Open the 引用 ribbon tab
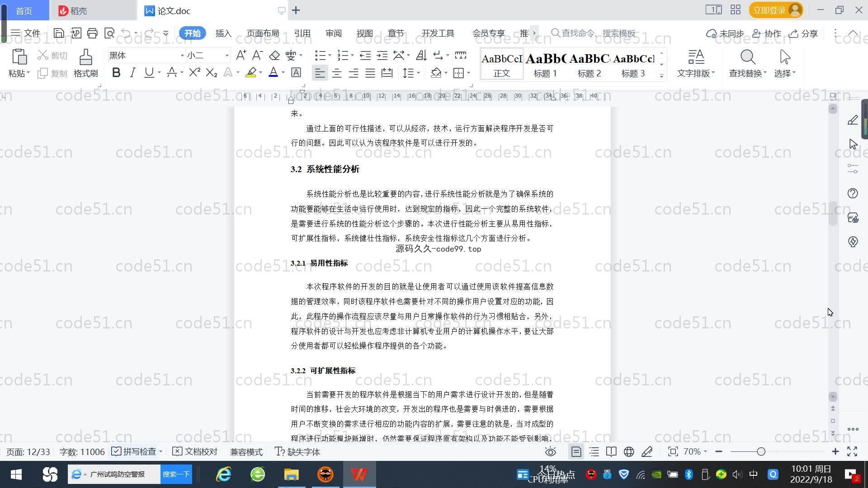Screen dimensions: 868x488 tap(302, 33)
